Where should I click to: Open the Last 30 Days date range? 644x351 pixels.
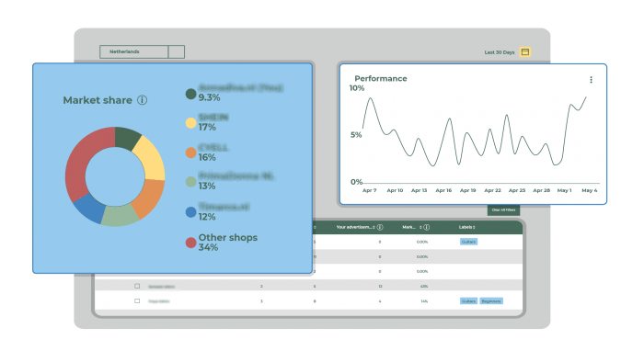[499, 52]
